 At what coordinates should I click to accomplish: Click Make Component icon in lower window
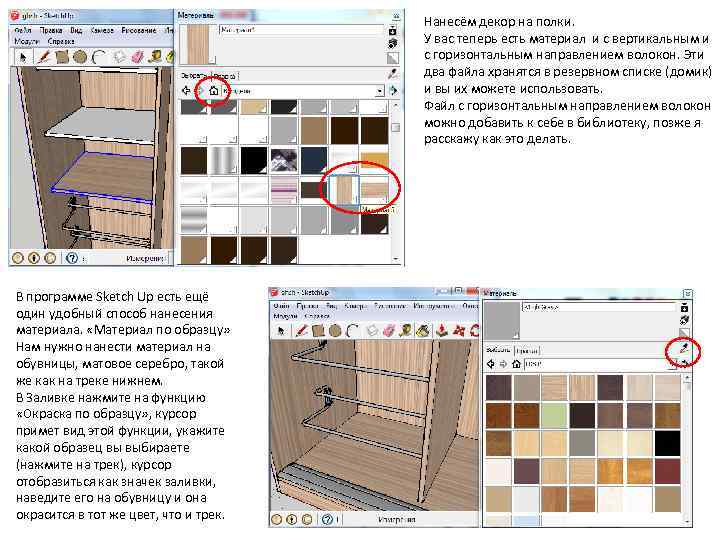[x=372, y=331]
